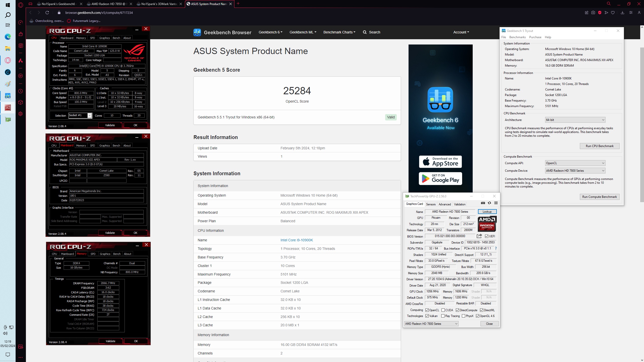Open Easy Setup sliders icon
The image size is (644, 362).
point(631,13)
